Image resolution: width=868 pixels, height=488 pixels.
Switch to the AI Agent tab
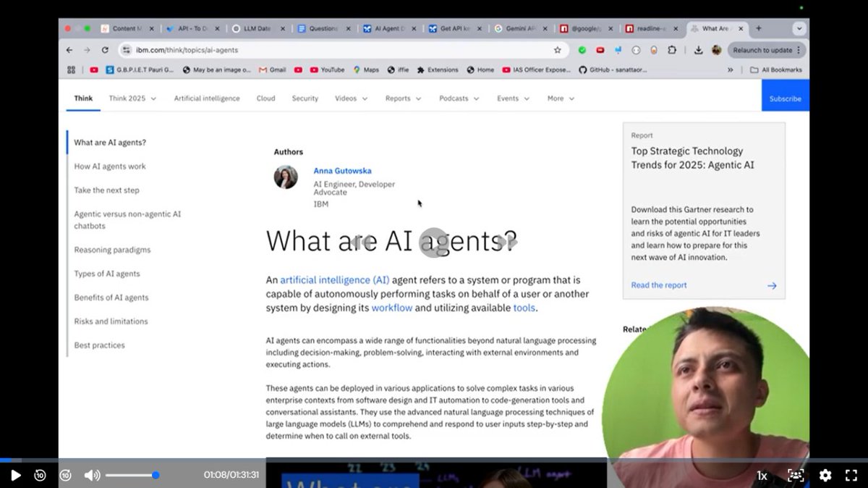coord(390,28)
